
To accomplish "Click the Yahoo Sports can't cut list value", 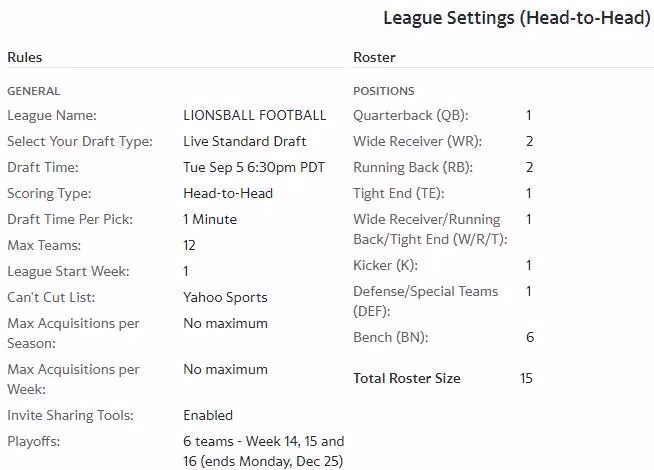I will (225, 297).
